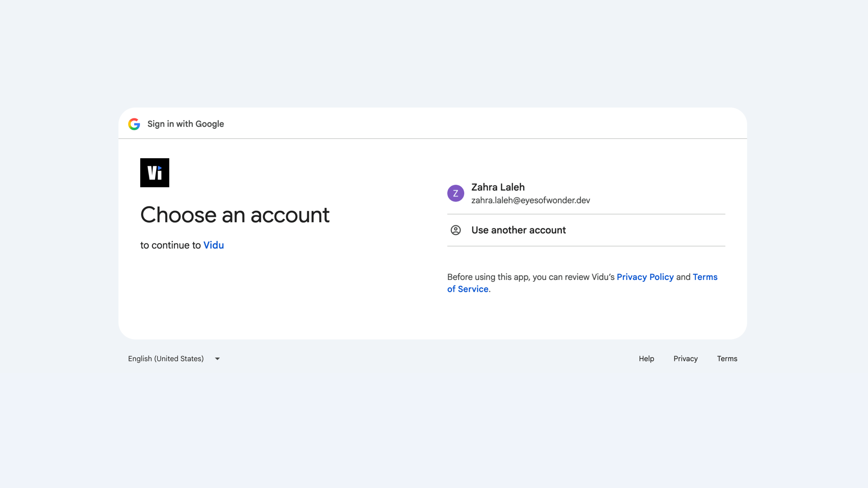Click the language dropdown arrow
This screenshot has width=868, height=488.
pos(217,359)
